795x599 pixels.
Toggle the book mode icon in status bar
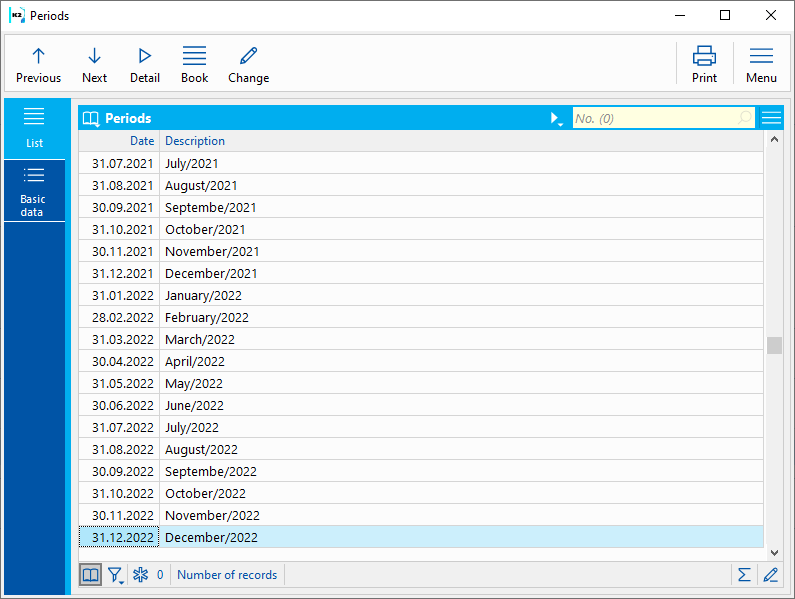[90, 575]
